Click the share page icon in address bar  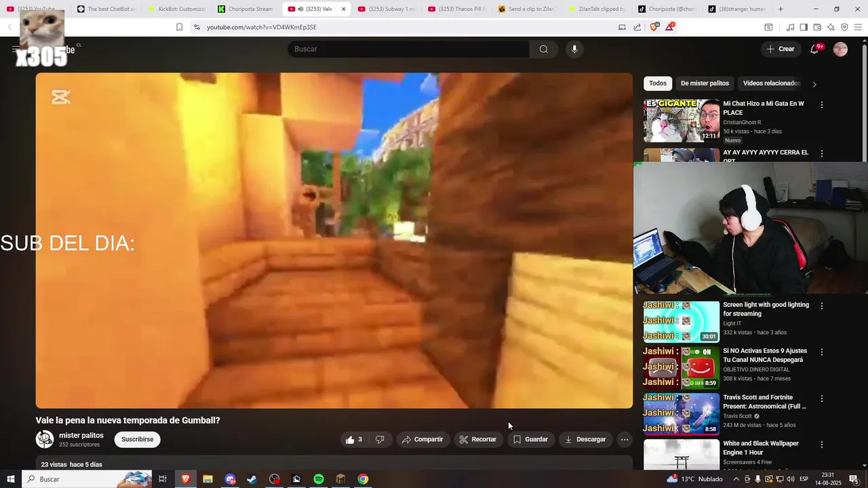pos(637,27)
